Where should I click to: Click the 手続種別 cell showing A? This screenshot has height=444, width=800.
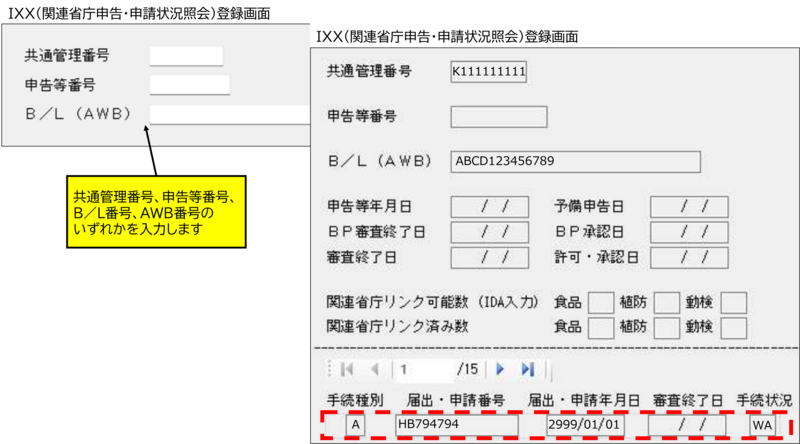point(354,425)
